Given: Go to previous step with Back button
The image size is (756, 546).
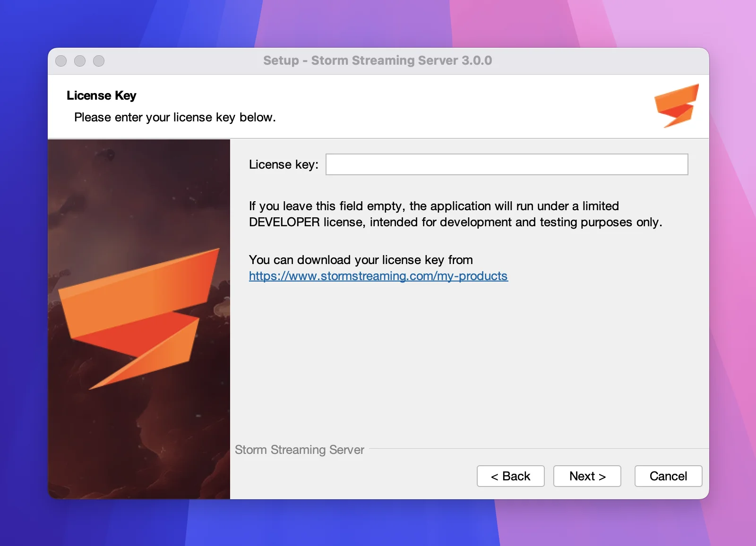Looking at the screenshot, I should [510, 476].
